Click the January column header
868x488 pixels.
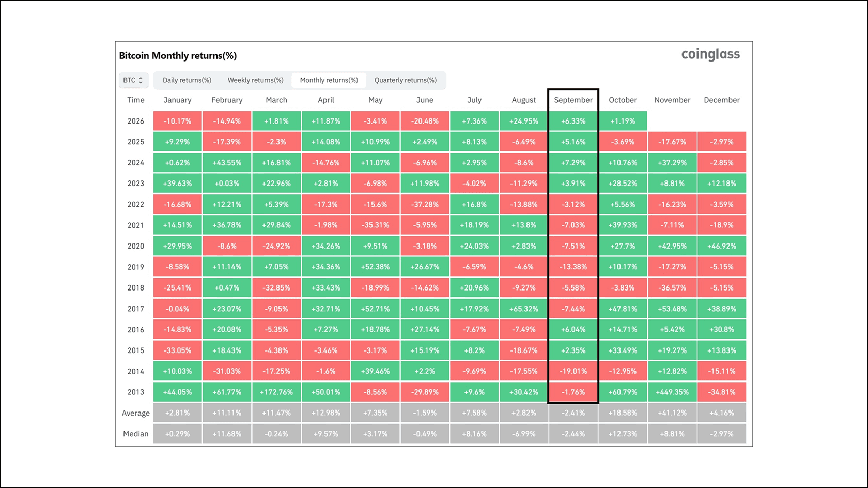coord(177,100)
